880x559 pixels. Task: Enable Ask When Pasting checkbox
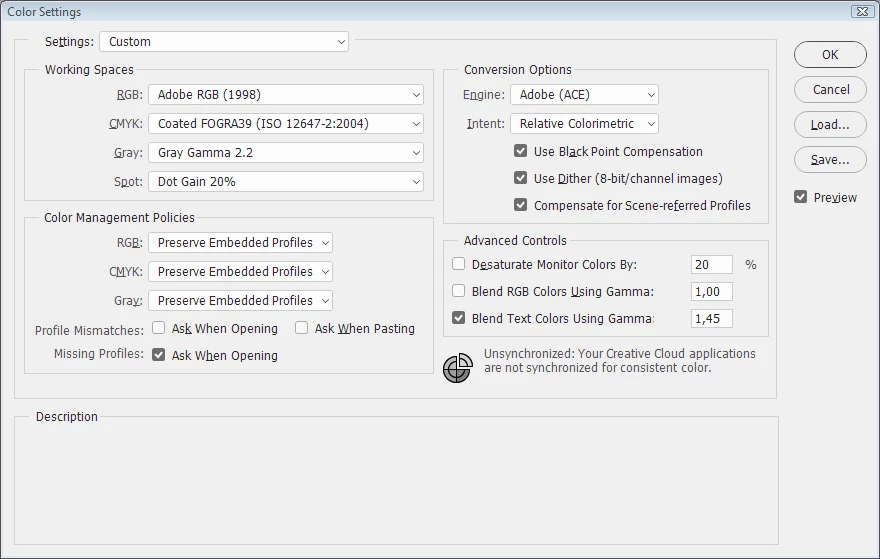pyautogui.click(x=301, y=328)
